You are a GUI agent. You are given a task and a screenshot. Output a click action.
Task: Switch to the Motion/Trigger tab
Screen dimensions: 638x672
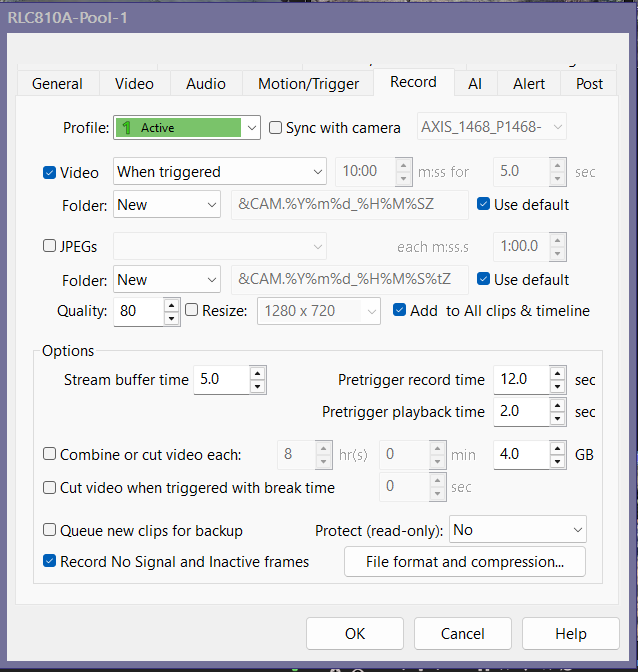point(308,84)
